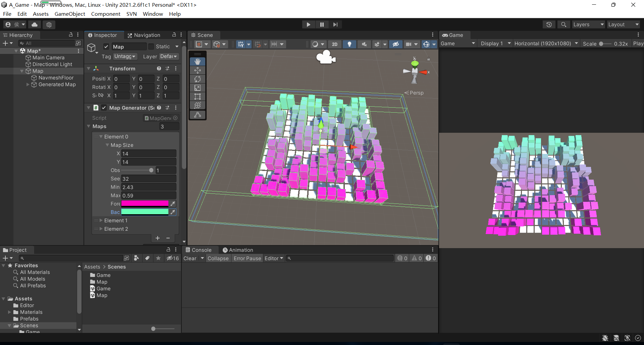Open the Layers dropdown in toolbar
The image size is (644, 345).
pyautogui.click(x=588, y=24)
